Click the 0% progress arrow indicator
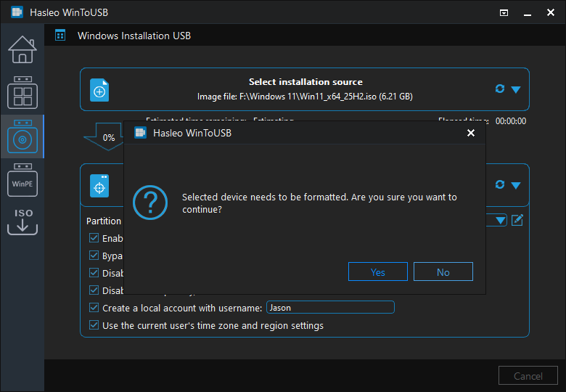The height and width of the screenshot is (392, 566). click(x=104, y=136)
